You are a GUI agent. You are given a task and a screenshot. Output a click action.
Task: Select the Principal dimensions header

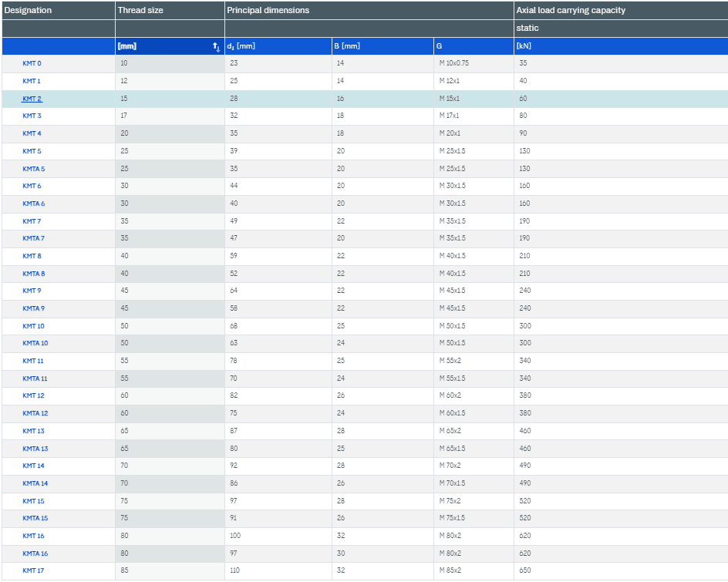click(268, 10)
